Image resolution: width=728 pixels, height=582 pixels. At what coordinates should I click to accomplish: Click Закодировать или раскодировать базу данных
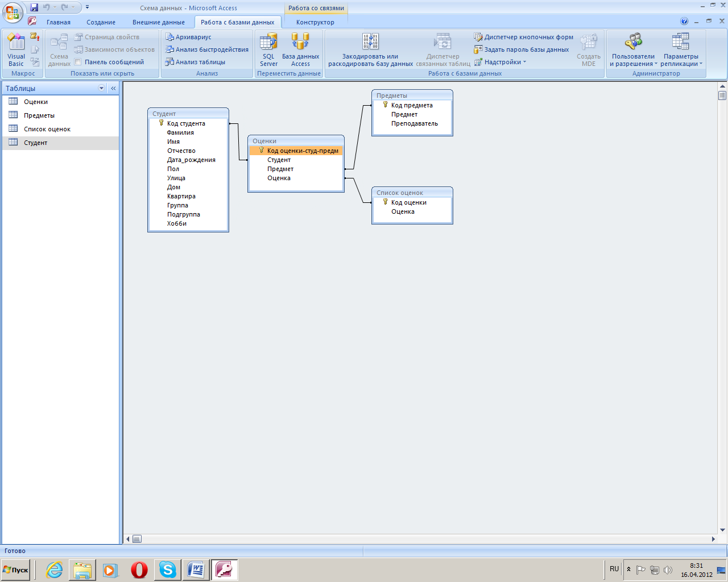coord(370,49)
